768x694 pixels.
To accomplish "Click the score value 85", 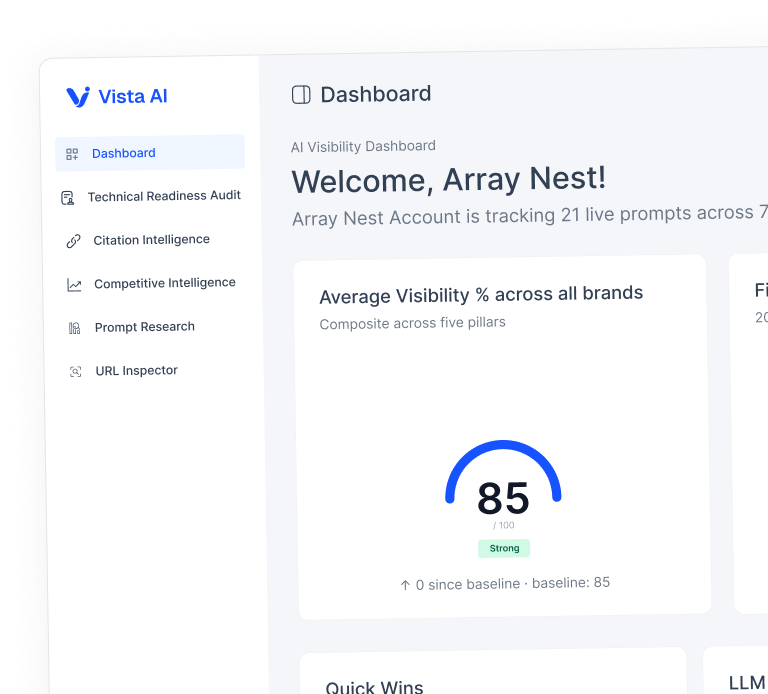I will point(504,499).
